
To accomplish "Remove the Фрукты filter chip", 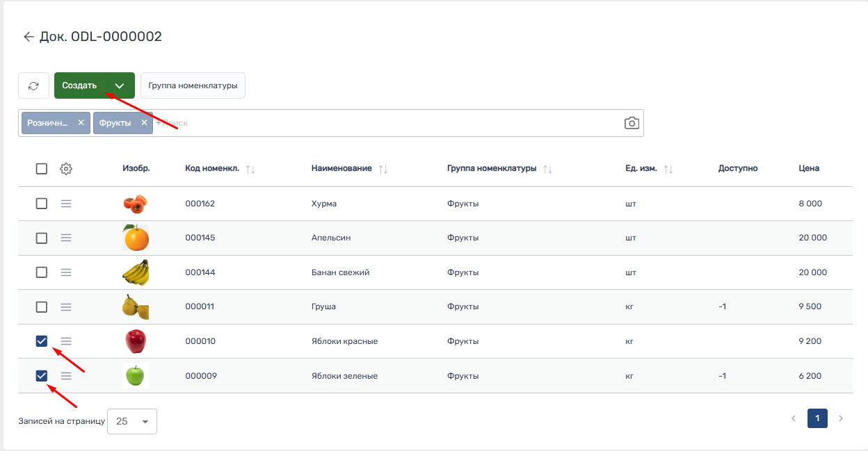I will coord(144,122).
